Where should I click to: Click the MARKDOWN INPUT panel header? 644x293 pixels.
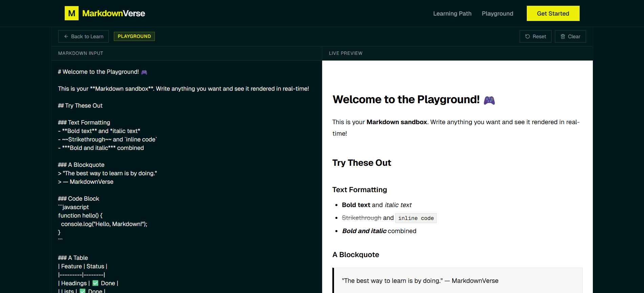coord(81,53)
